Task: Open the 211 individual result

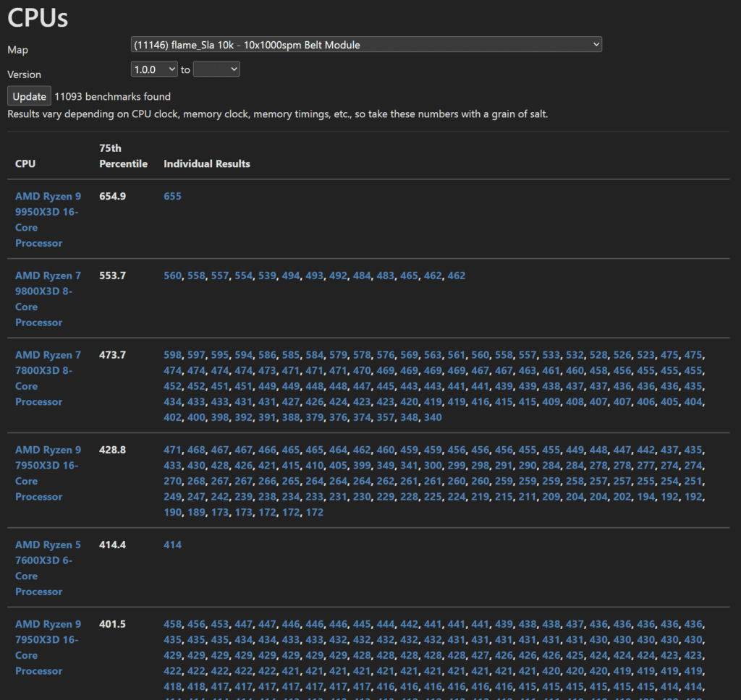Action: coord(528,496)
